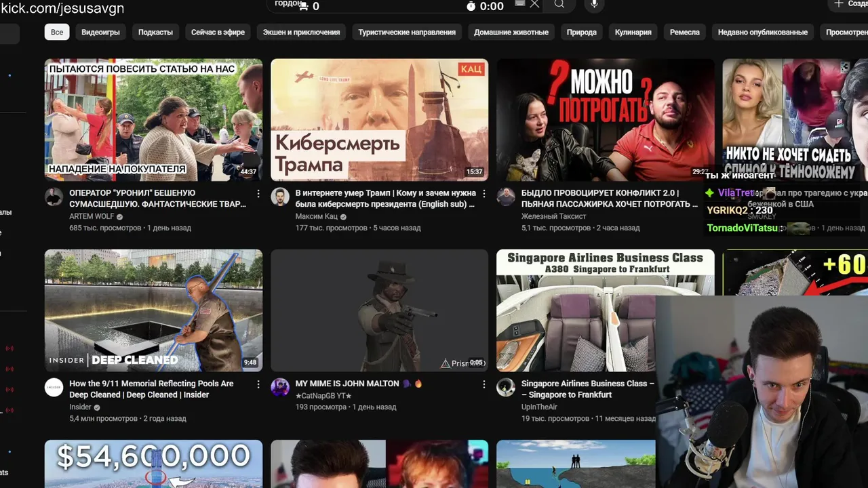Select the 'Природа' filter chip
Screen dimensions: 868x488
[582, 32]
